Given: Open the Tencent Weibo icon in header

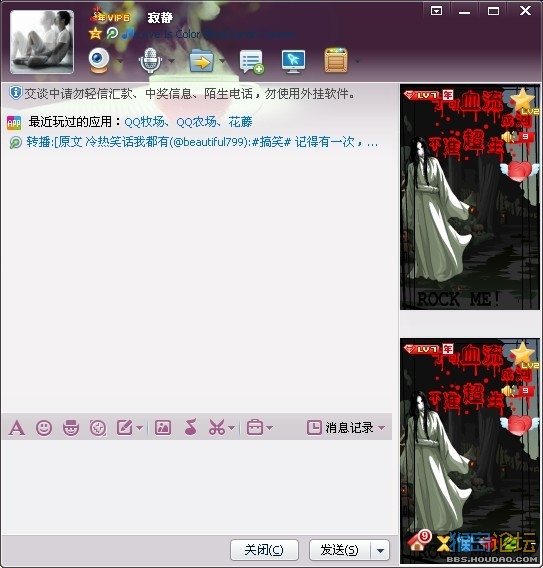Looking at the screenshot, I should pos(112,34).
